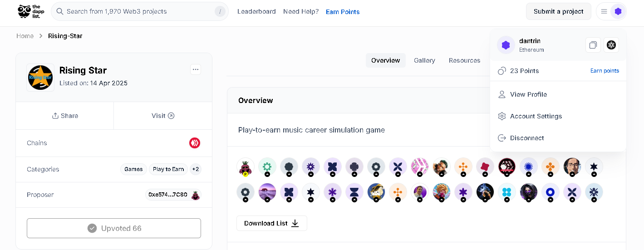Open the Gallery tab
This screenshot has width=644, height=250.
pos(424,60)
